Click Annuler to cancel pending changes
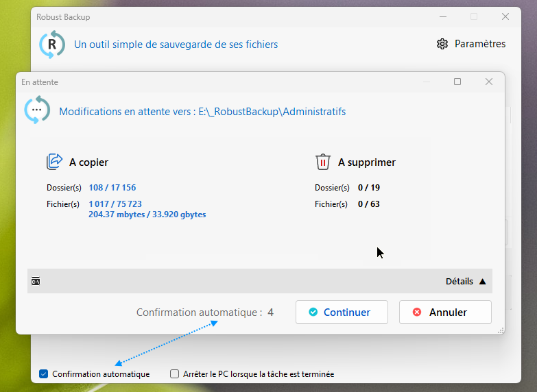This screenshot has height=392, width=537. tap(445, 313)
